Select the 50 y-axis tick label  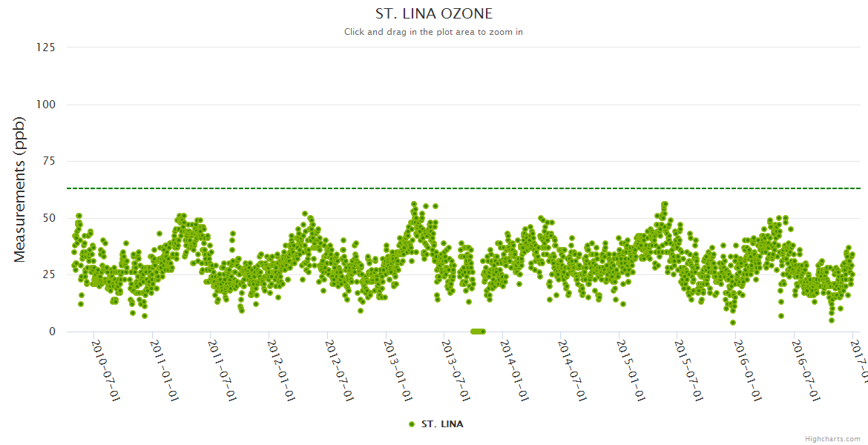pyautogui.click(x=48, y=218)
